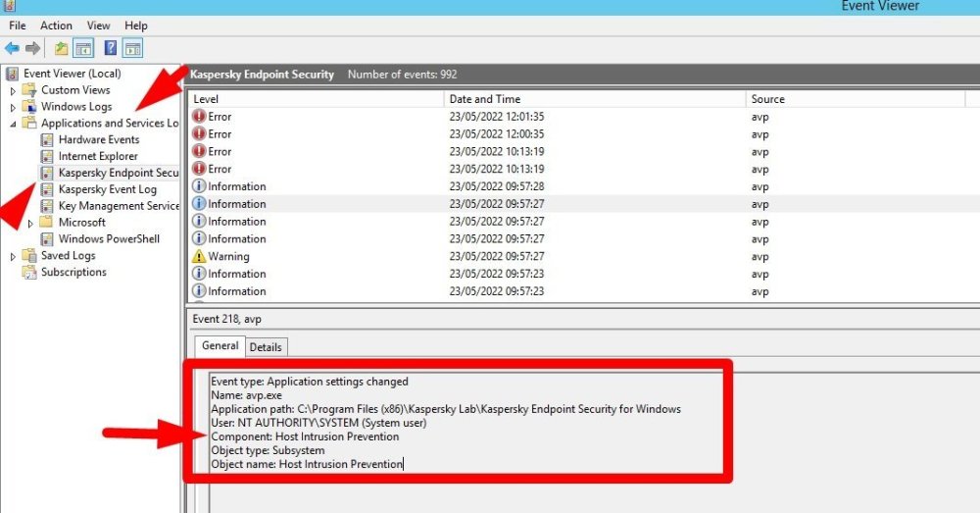Click the Subscriptions icon in tree
The image size is (980, 513).
(29, 272)
